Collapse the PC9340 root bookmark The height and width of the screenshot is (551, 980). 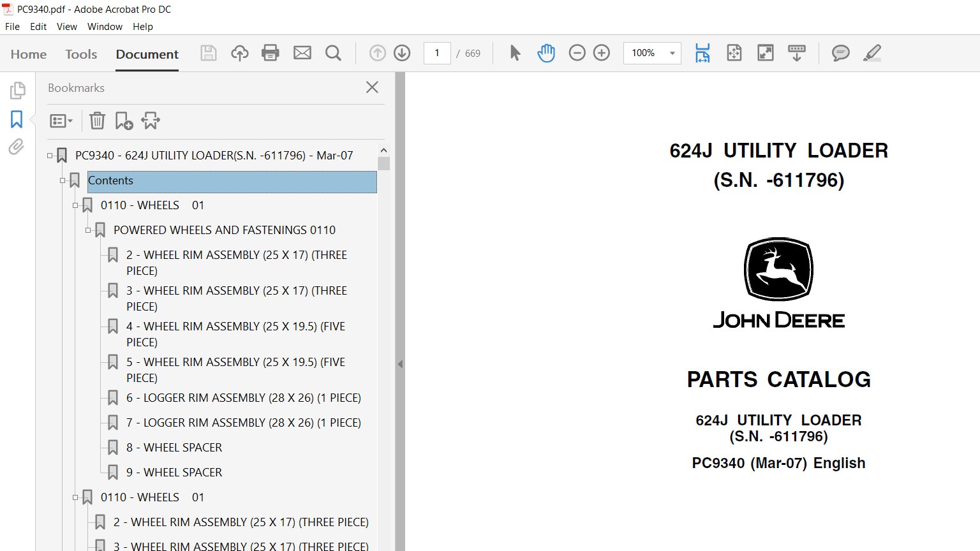pyautogui.click(x=50, y=156)
